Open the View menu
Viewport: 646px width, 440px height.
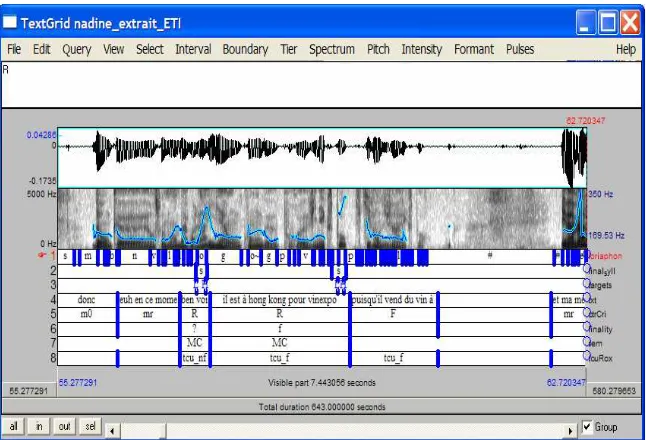click(x=113, y=49)
